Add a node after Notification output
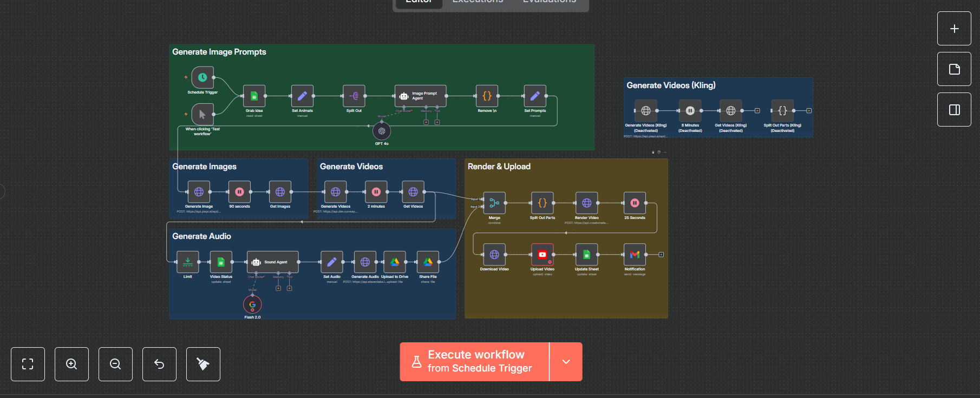 point(661,254)
